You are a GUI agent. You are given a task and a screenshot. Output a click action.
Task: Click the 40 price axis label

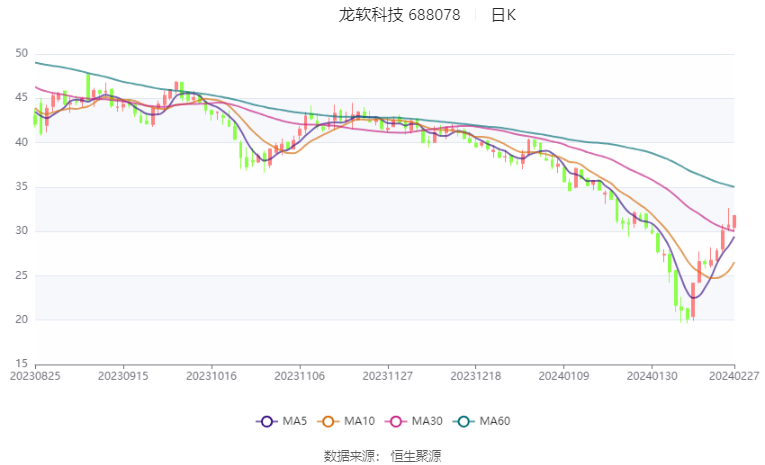point(21,142)
